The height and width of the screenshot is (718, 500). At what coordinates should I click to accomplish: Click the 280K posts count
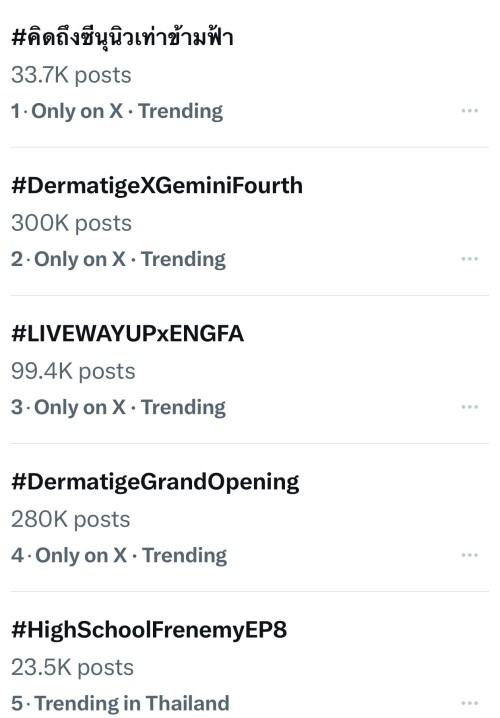click(x=71, y=519)
